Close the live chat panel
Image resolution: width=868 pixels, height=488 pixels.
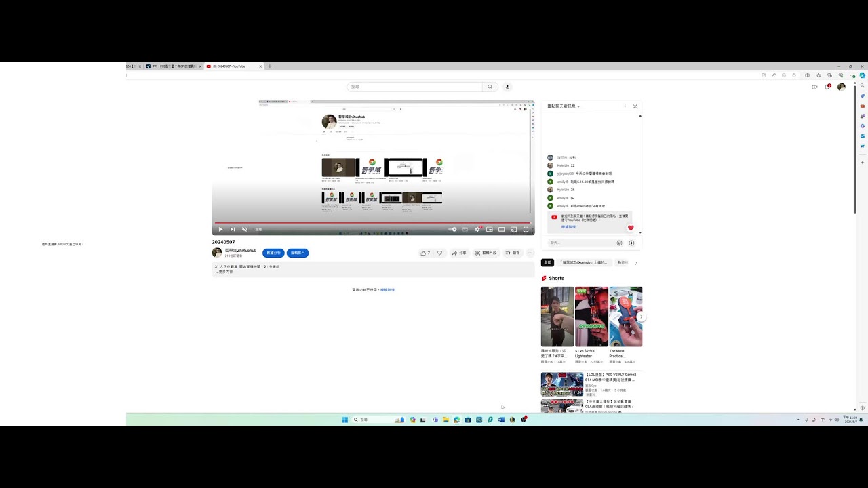point(635,106)
